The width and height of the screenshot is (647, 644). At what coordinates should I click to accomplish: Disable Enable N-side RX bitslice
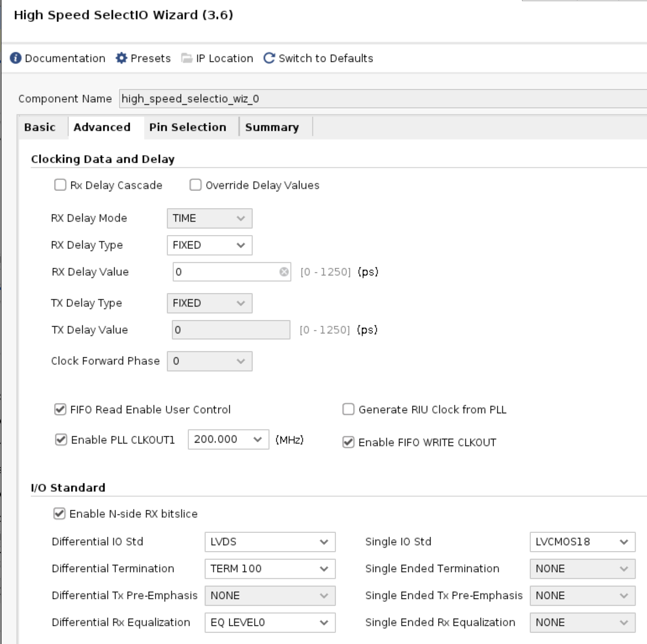click(x=59, y=513)
